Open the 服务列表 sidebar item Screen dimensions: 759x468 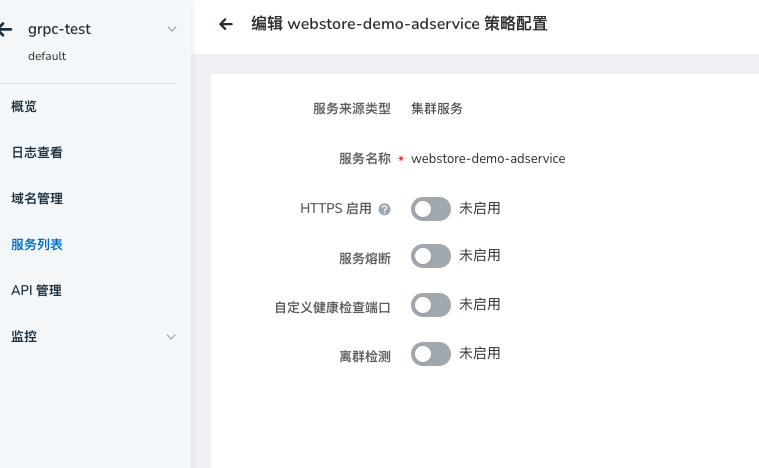pyautogui.click(x=37, y=244)
